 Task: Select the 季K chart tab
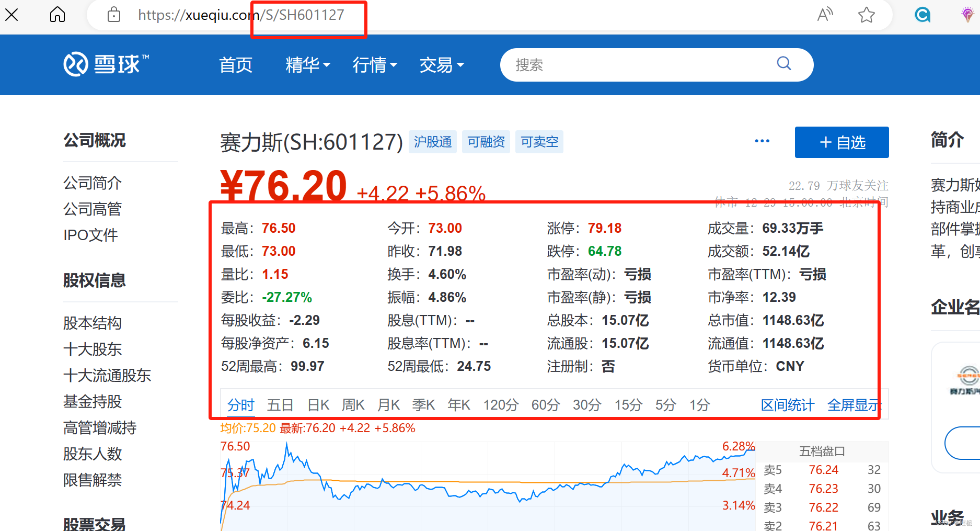(x=423, y=405)
